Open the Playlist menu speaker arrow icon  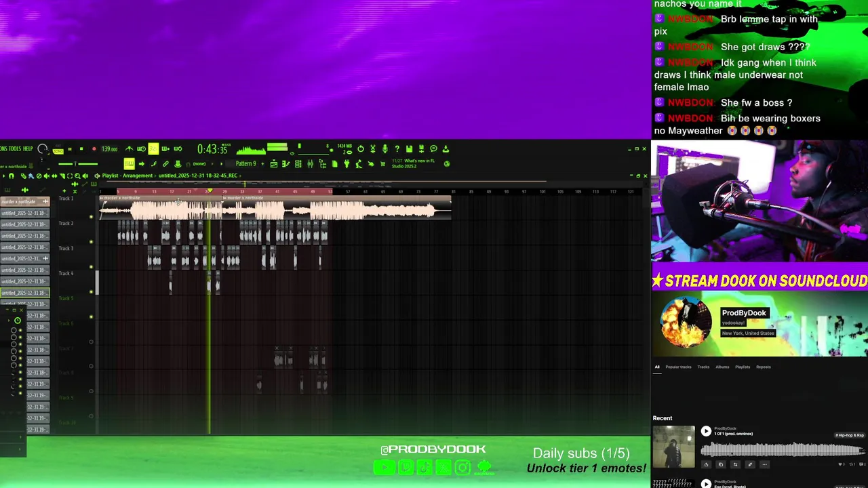[96, 176]
